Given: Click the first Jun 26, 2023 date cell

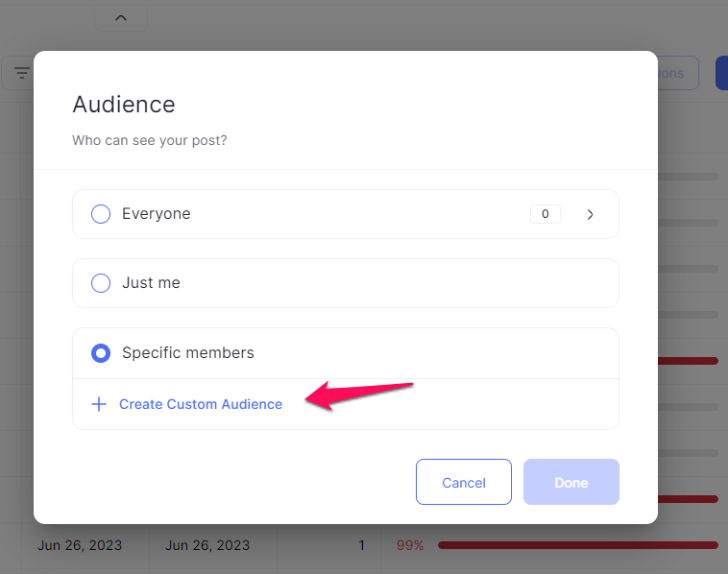Looking at the screenshot, I should 80,545.
